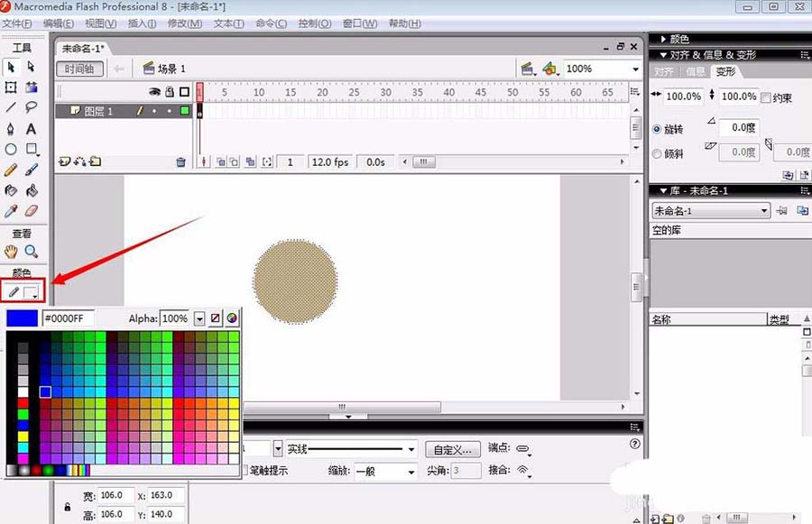This screenshot has height=524, width=812.
Task: Click the 时间轴 button
Action: 79,69
